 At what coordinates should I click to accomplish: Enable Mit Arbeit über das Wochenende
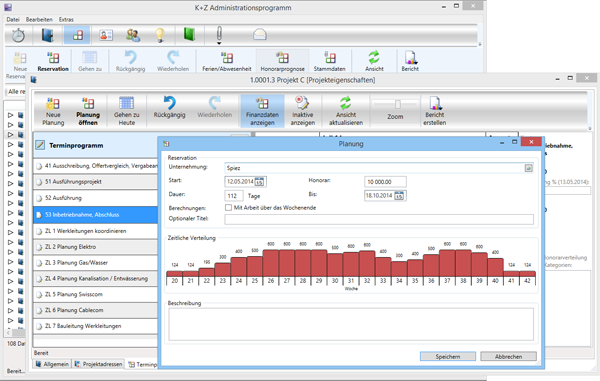(228, 208)
